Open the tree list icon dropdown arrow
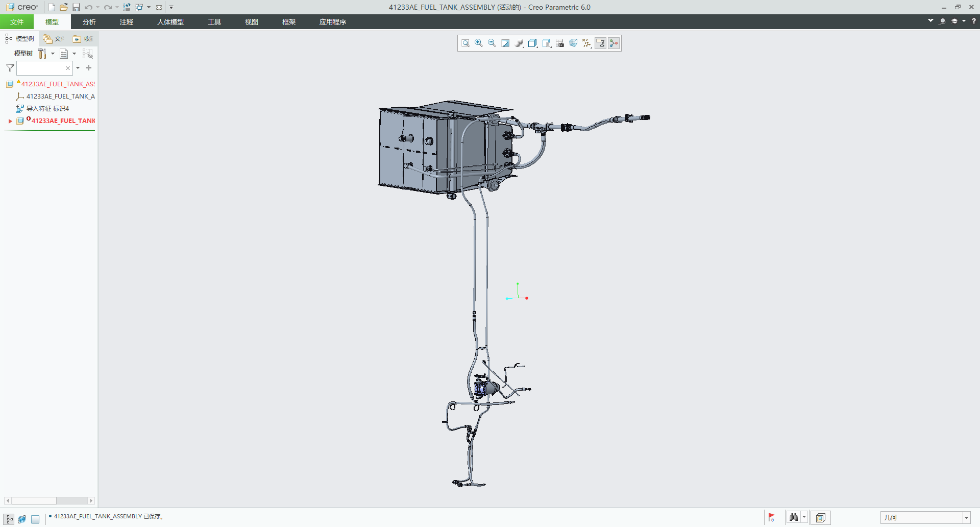Screen dimensions: 980x527 click(74, 54)
